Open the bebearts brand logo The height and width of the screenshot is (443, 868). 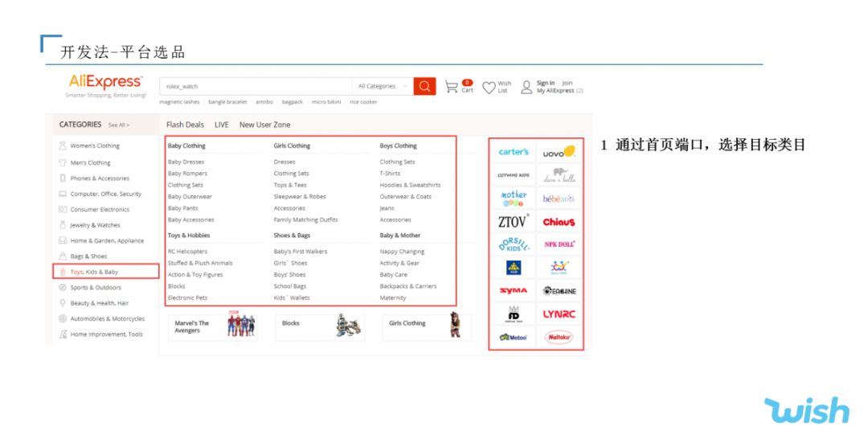pyautogui.click(x=559, y=199)
